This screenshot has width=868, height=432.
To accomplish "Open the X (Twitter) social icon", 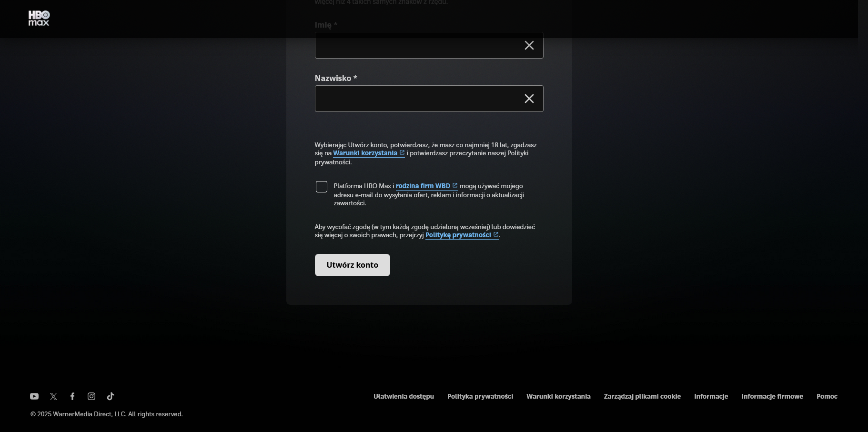I will pyautogui.click(x=53, y=396).
